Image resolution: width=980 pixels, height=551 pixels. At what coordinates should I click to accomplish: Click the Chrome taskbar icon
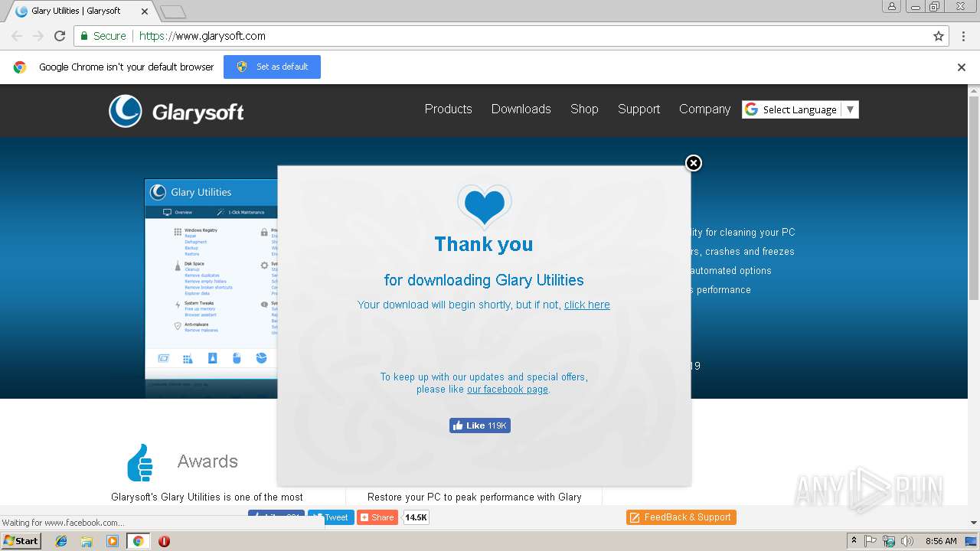(138, 541)
